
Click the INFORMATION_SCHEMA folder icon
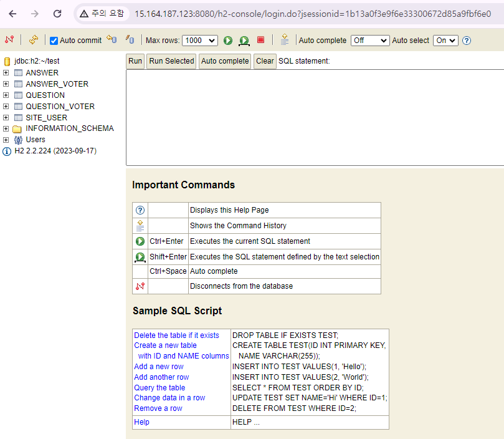[x=17, y=129]
